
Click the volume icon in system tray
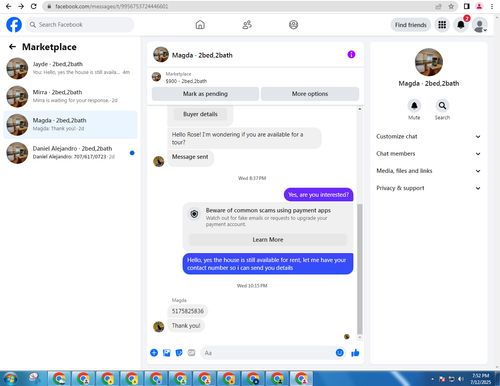[x=461, y=379]
